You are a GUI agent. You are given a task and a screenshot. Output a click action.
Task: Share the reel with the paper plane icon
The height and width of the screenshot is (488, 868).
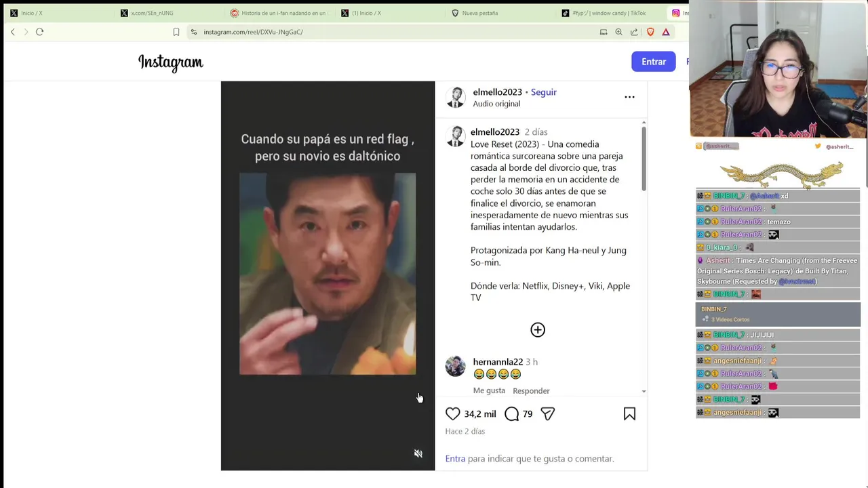click(548, 413)
